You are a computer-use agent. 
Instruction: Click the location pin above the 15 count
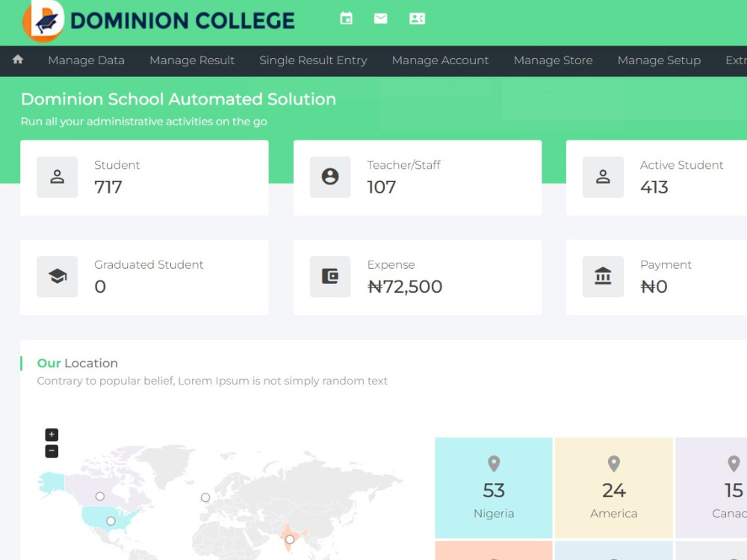[734, 464]
